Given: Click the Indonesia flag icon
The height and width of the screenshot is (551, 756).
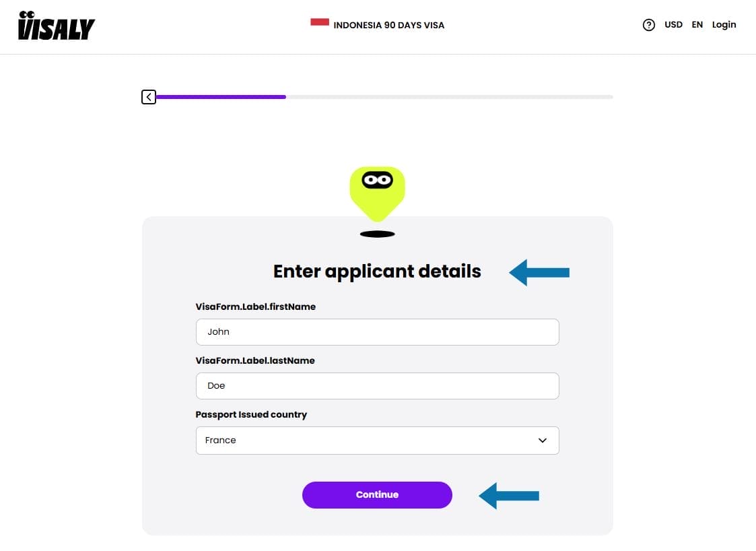Looking at the screenshot, I should 319,22.
